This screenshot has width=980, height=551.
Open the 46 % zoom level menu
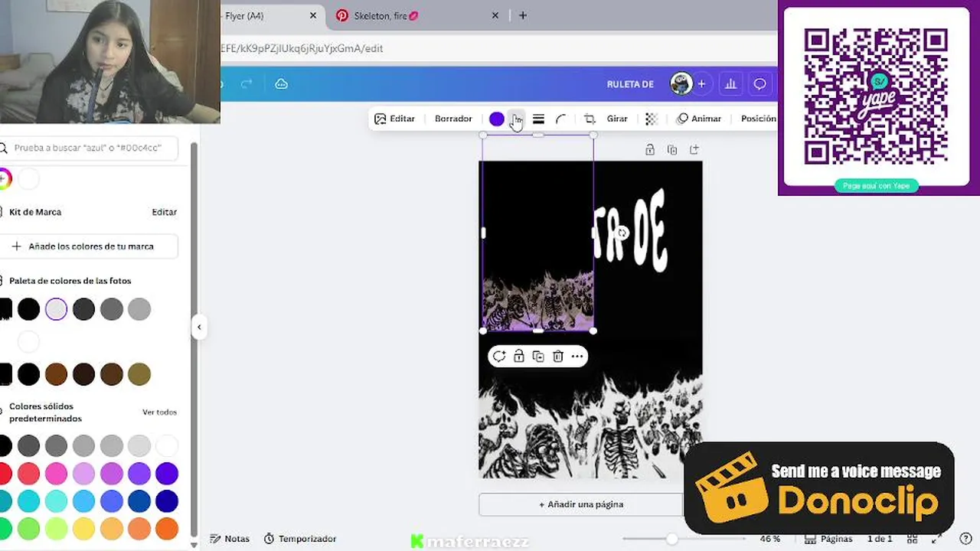pyautogui.click(x=770, y=539)
